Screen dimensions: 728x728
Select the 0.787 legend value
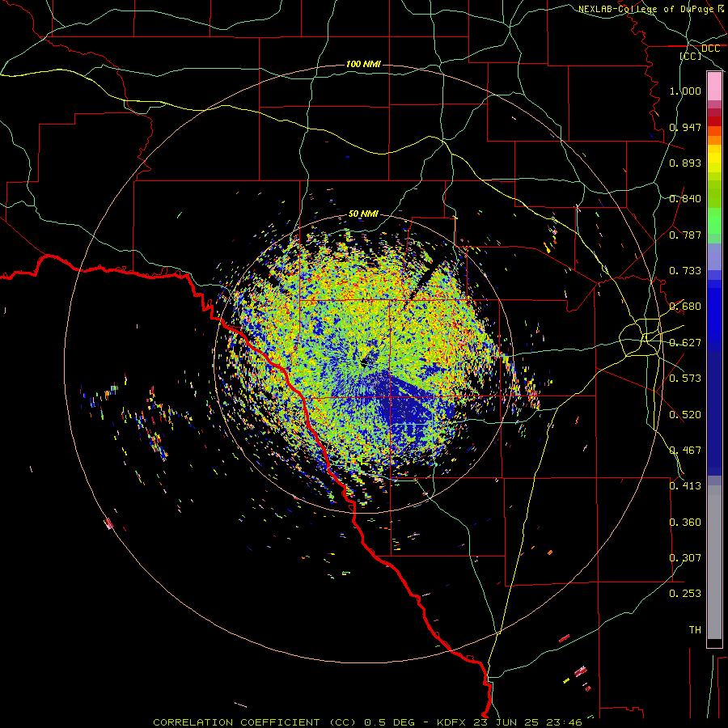coord(685,235)
